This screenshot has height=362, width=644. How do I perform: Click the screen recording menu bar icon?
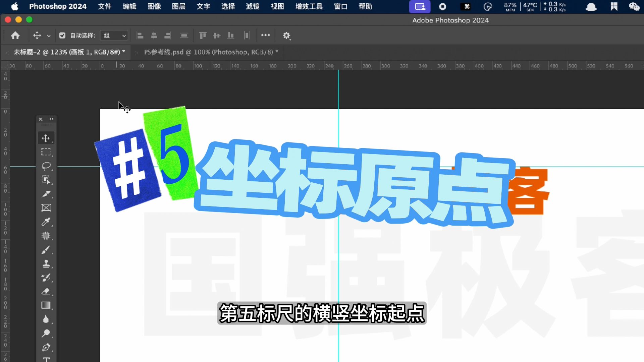(x=443, y=6)
